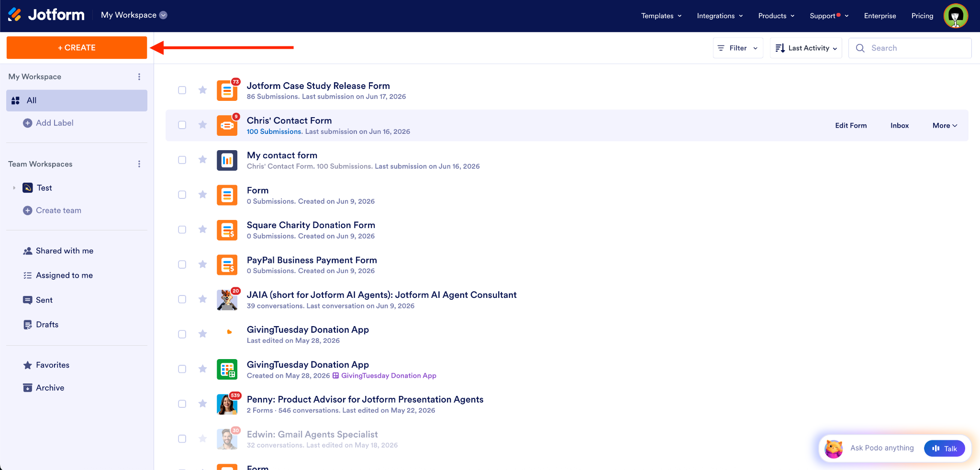Click the Ask Podo anything field
Screen dimensions: 980x470
pos(882,448)
